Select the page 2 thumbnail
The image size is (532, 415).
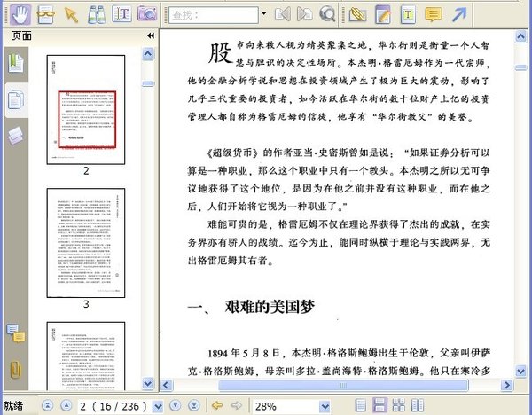coord(86,110)
